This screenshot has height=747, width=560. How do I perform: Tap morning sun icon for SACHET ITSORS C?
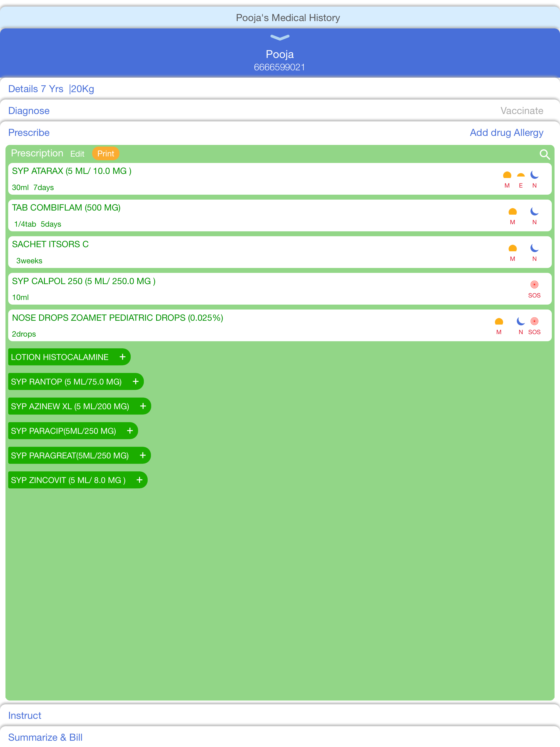pyautogui.click(x=512, y=248)
